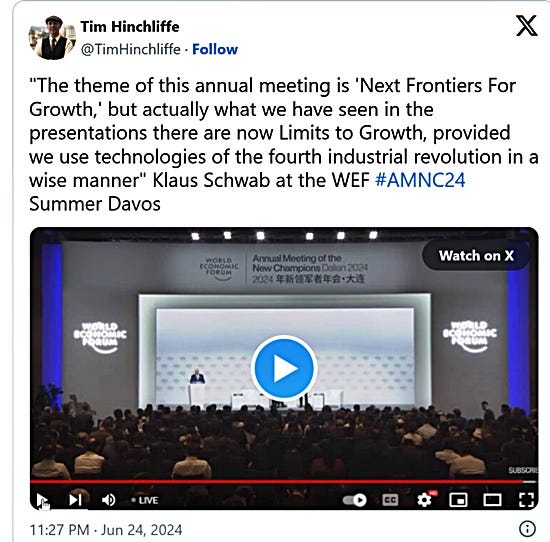Jump to LIVE position
Viewport: 550px width, 542px height.
pos(145,500)
